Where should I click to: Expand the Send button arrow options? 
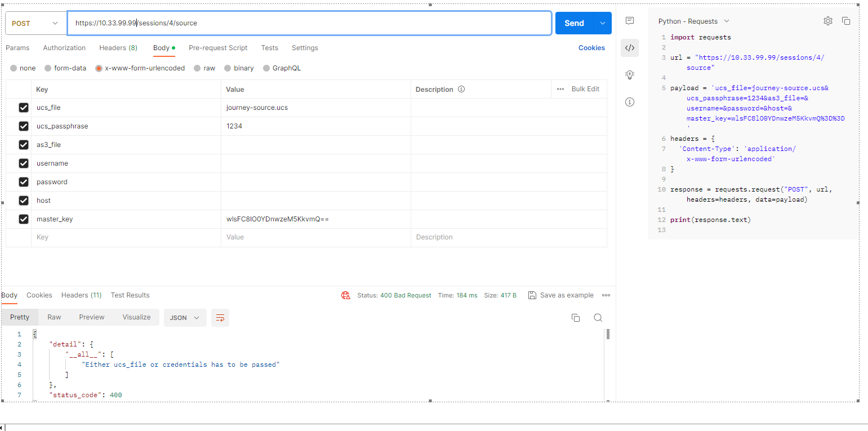[603, 23]
